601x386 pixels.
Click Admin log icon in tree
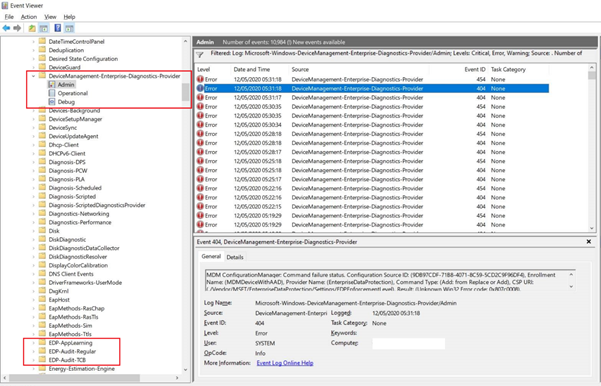click(52, 84)
